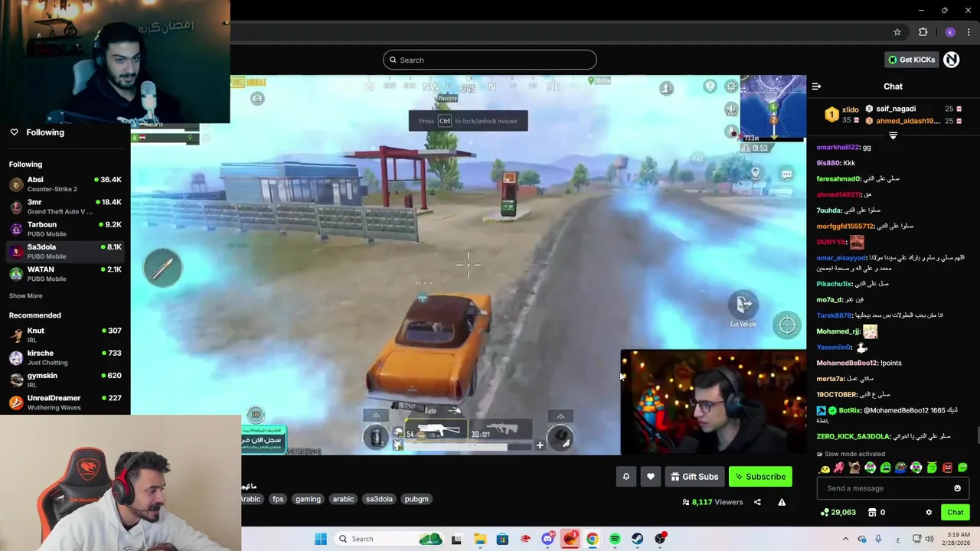The image size is (980, 551).
Task: Open Knut recommended channel
Action: 65,335
